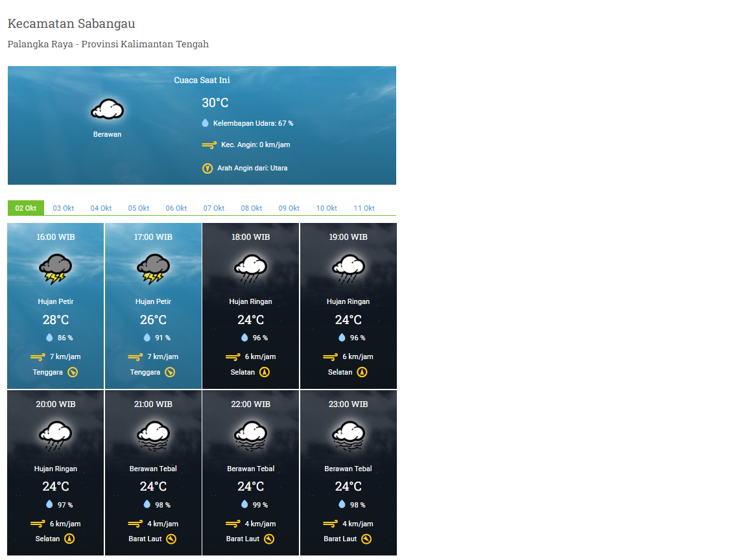This screenshot has width=747, height=560.
Task: Click Palangka Raya - Provinsi Kalimantan Tengah subtitle
Action: tap(108, 44)
